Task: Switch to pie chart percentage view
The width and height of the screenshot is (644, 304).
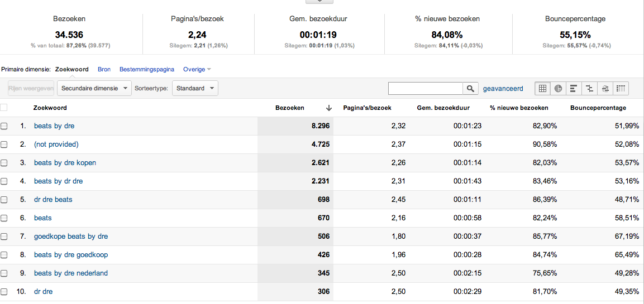Action: 558,88
